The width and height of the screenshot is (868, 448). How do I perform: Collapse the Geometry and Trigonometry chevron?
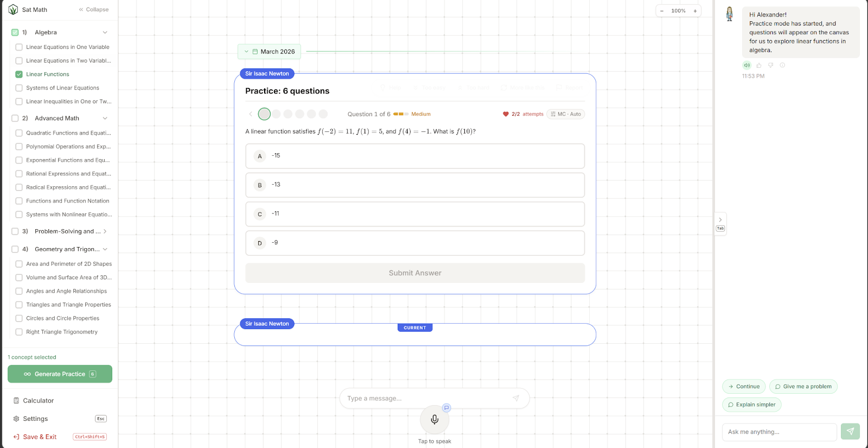click(x=105, y=249)
